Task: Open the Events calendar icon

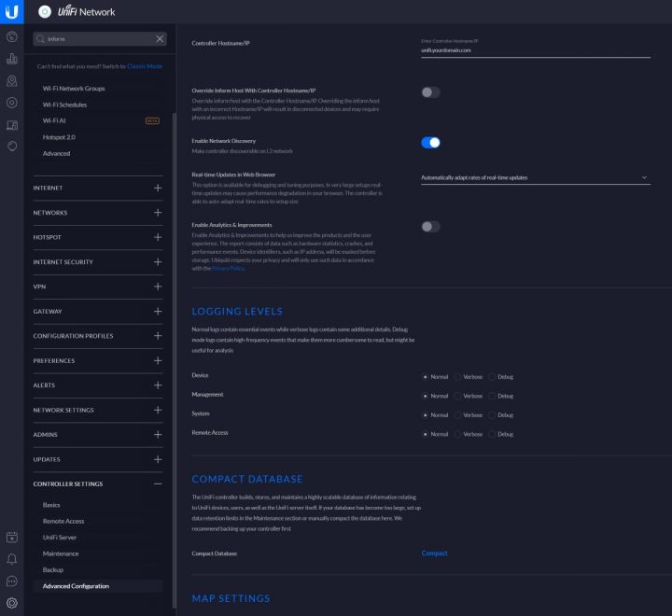Action: point(11,537)
